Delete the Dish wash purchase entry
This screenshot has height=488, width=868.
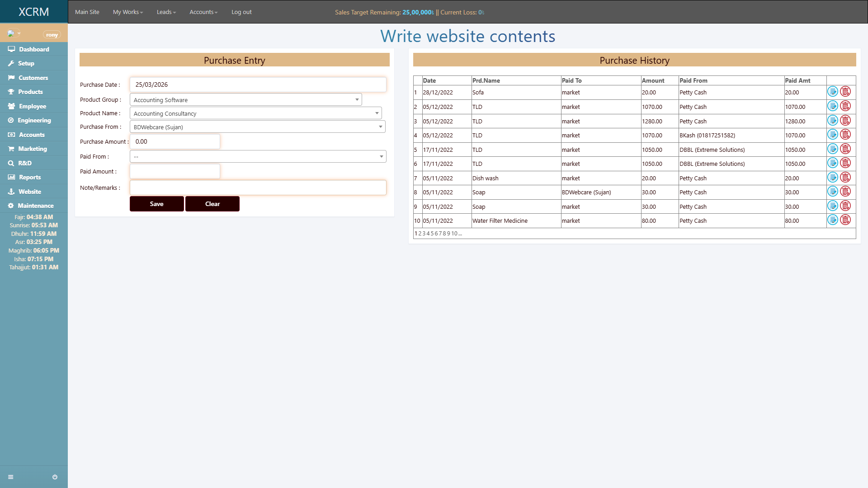pyautogui.click(x=846, y=177)
